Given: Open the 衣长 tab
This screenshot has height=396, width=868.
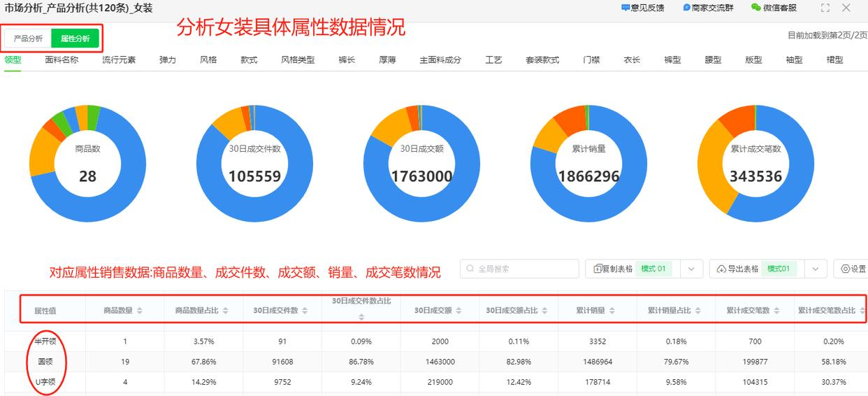Looking at the screenshot, I should click(632, 60).
